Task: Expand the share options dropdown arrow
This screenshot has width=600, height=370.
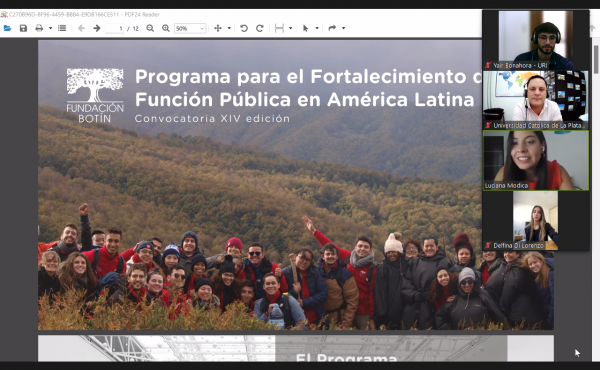Action: 343,28
